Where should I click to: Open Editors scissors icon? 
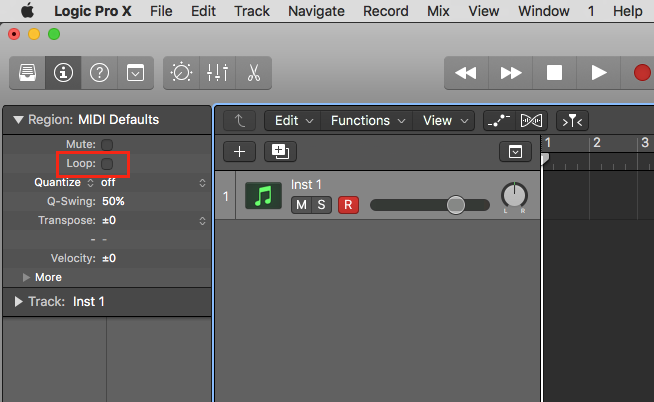(x=253, y=73)
